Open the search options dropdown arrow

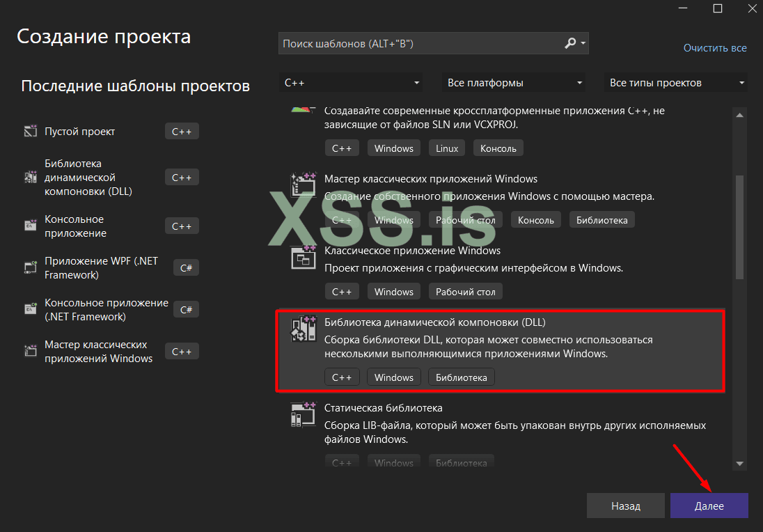pos(583,43)
